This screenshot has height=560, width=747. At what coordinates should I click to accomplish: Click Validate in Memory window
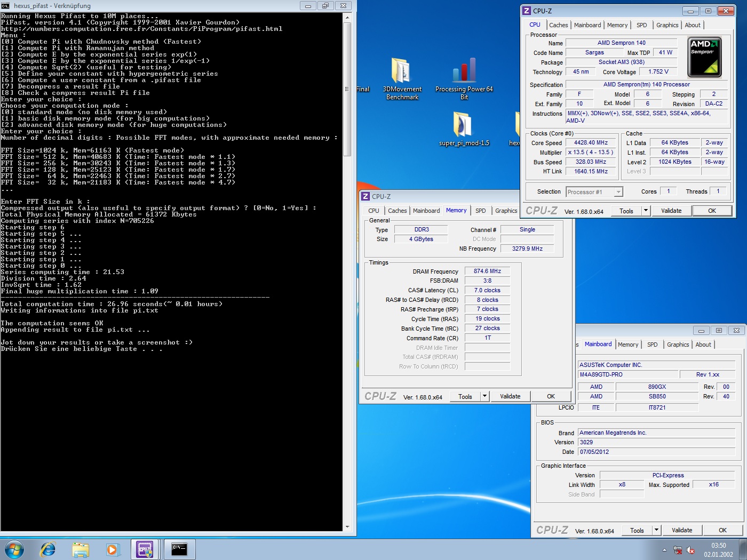[510, 396]
